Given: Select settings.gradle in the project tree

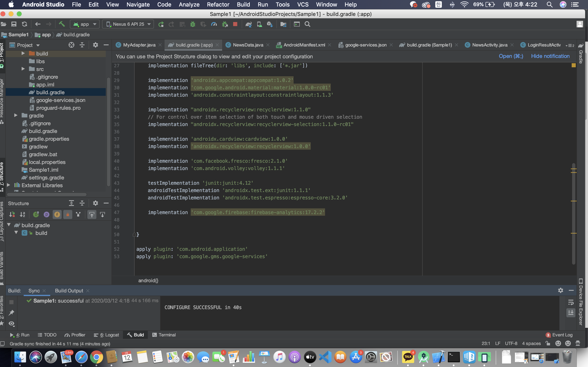Looking at the screenshot, I should [46, 177].
